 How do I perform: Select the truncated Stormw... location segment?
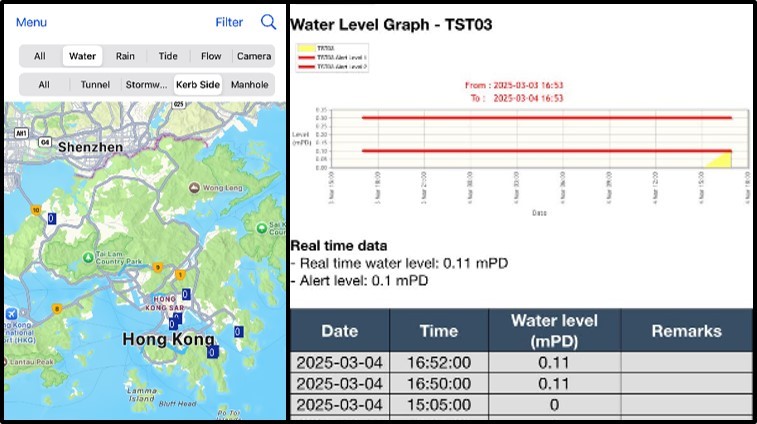tap(146, 85)
